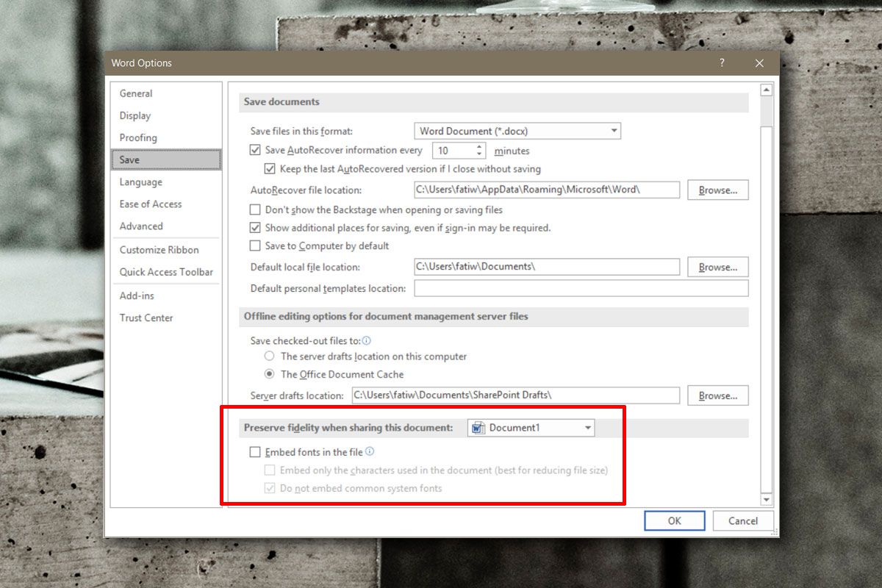The width and height of the screenshot is (882, 588).
Task: Switch to the Proofing category
Action: [x=138, y=137]
